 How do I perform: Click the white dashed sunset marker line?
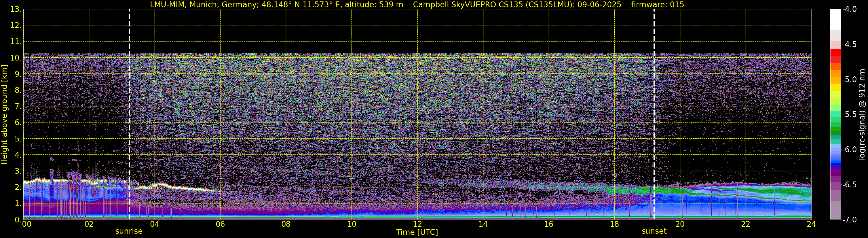(x=654, y=114)
